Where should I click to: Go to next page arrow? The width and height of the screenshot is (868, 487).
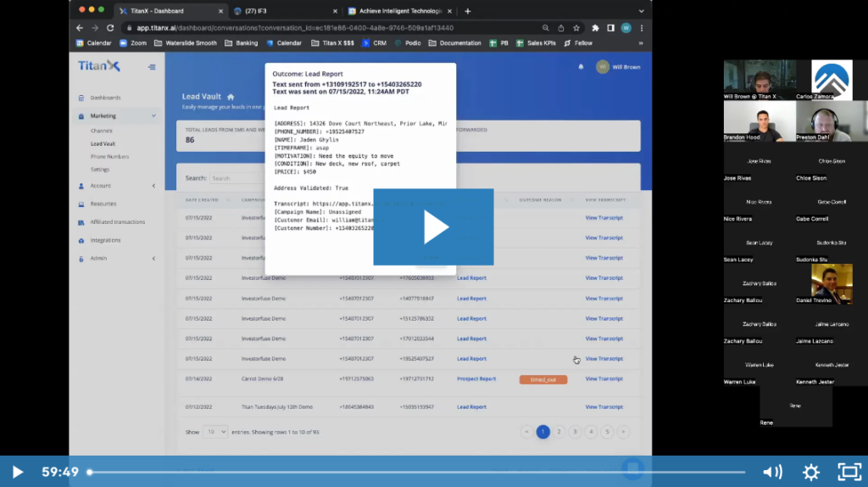coord(623,432)
